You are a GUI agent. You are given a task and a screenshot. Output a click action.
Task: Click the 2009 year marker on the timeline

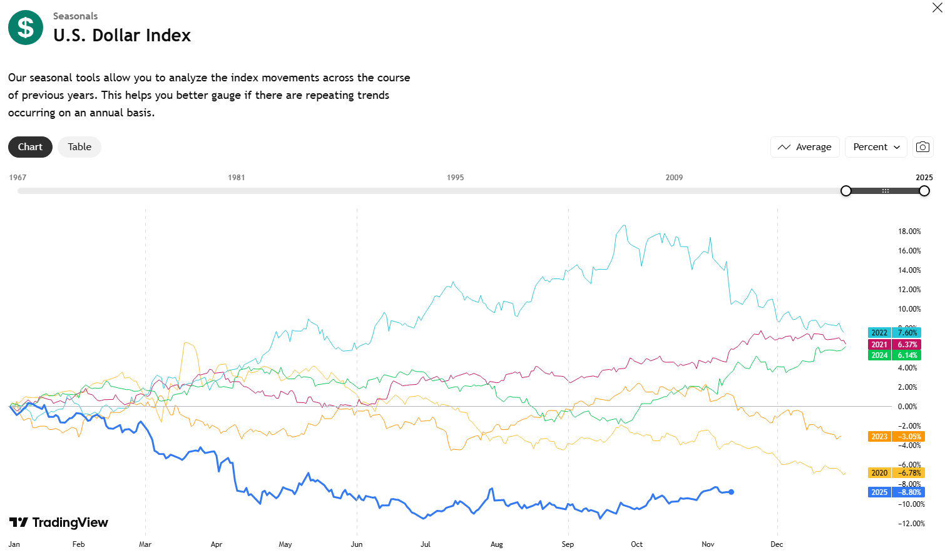click(x=674, y=177)
